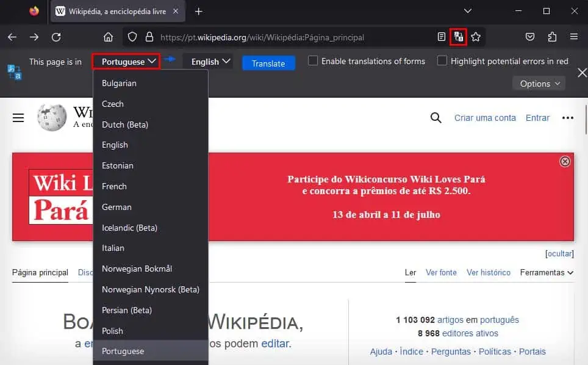Open Wikipedia's hamburger main menu

pyautogui.click(x=18, y=118)
